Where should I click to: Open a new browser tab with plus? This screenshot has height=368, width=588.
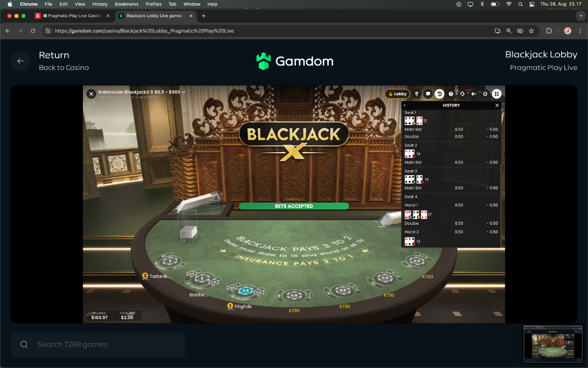coord(204,16)
